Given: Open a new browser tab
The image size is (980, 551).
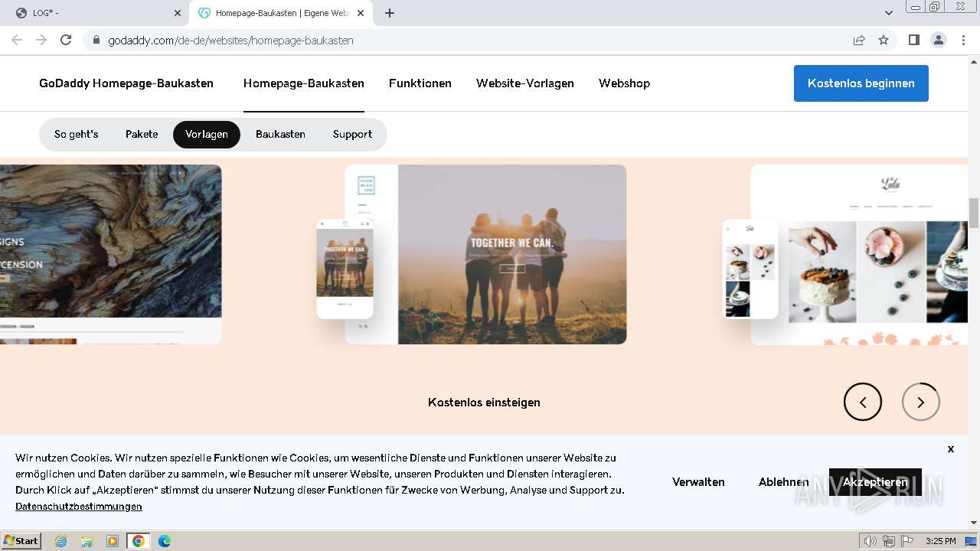Looking at the screenshot, I should point(389,13).
